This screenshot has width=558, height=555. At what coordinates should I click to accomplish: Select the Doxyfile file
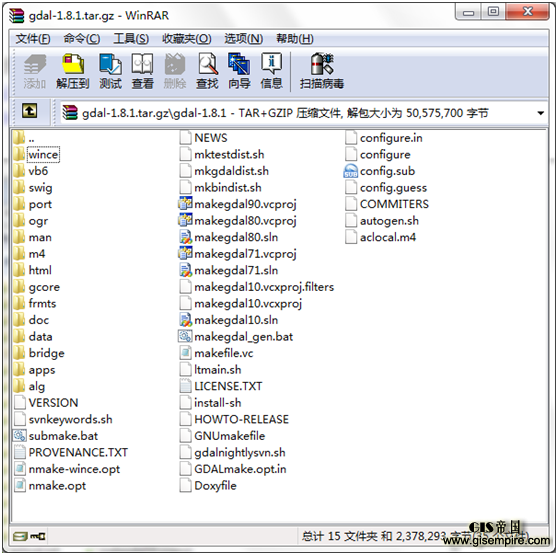tap(208, 485)
